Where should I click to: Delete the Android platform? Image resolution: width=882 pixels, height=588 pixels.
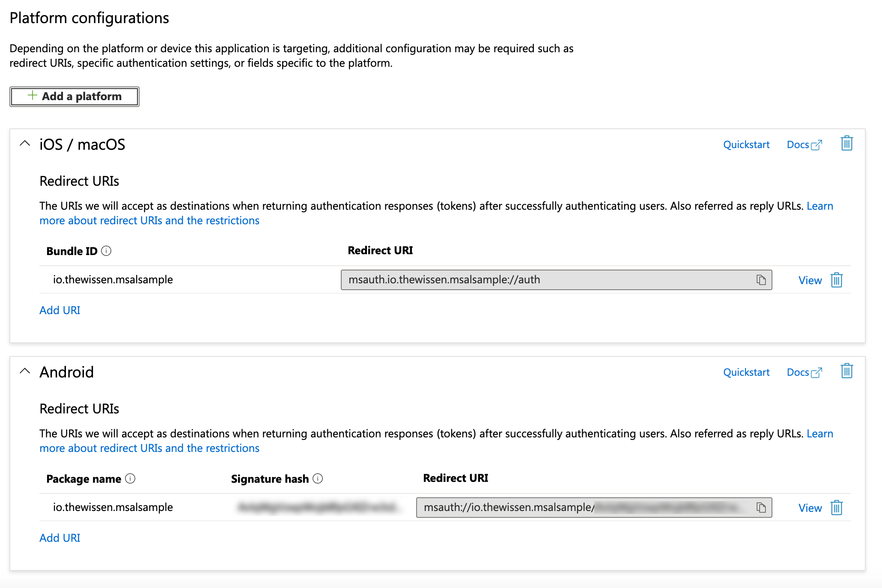click(x=846, y=371)
